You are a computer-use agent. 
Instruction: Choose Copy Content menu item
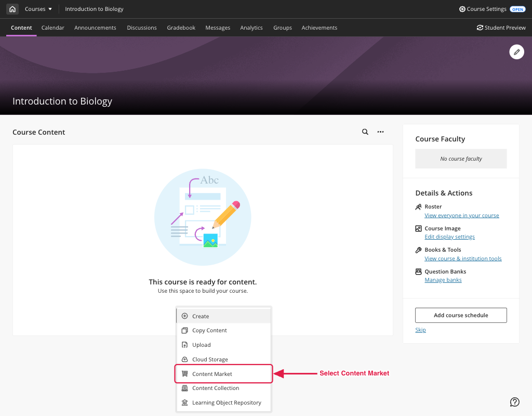click(x=223, y=330)
